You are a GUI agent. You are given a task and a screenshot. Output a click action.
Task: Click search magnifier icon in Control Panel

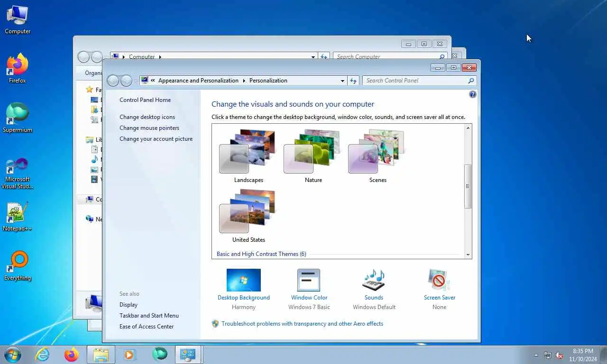click(x=471, y=81)
